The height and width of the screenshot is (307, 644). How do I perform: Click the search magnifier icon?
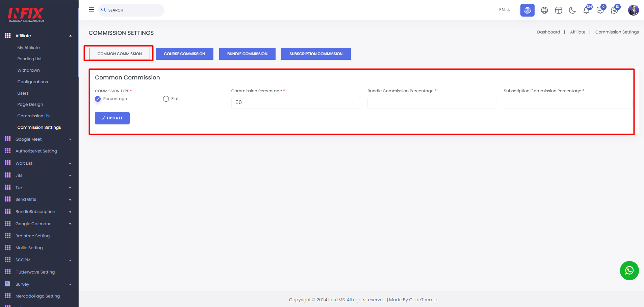click(104, 10)
